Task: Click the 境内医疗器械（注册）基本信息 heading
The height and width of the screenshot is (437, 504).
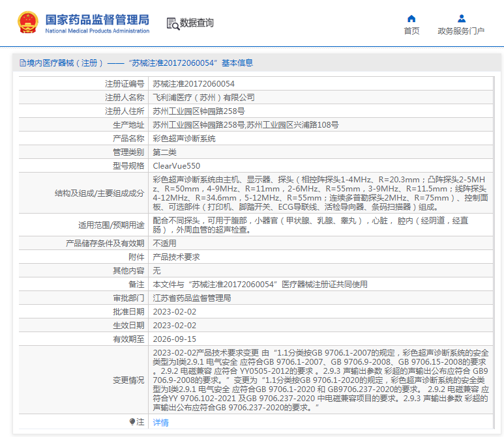Action: click(140, 63)
